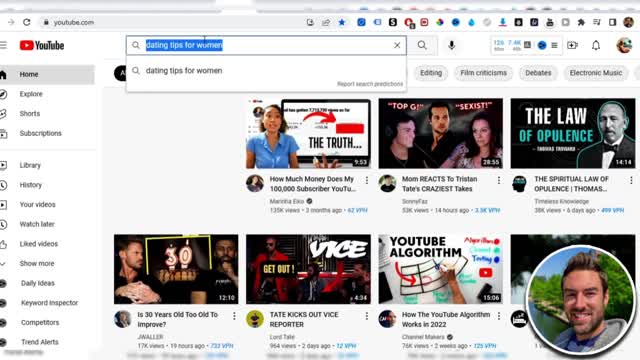This screenshot has width=640, height=360.
Task: Open the notifications bell
Action: coord(596,45)
